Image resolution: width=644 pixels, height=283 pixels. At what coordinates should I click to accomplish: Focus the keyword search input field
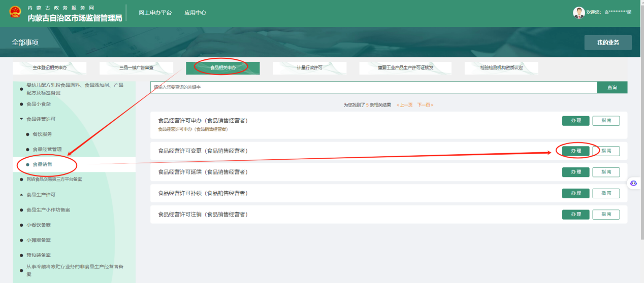(373, 87)
